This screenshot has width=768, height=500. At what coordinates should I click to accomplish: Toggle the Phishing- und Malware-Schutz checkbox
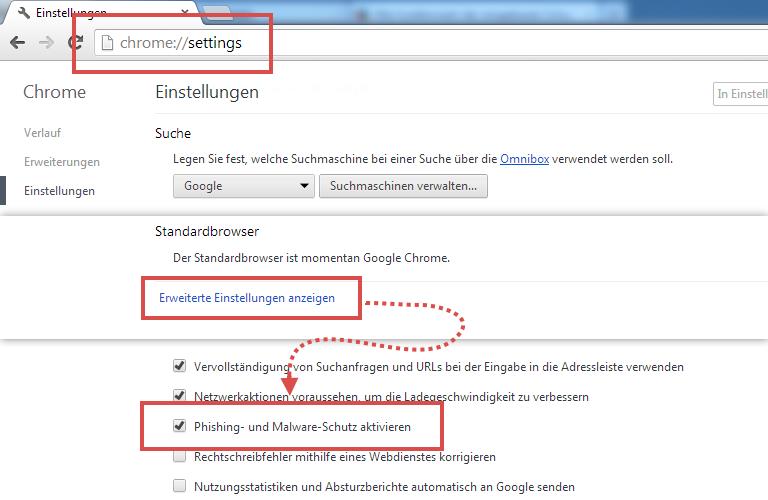(180, 426)
